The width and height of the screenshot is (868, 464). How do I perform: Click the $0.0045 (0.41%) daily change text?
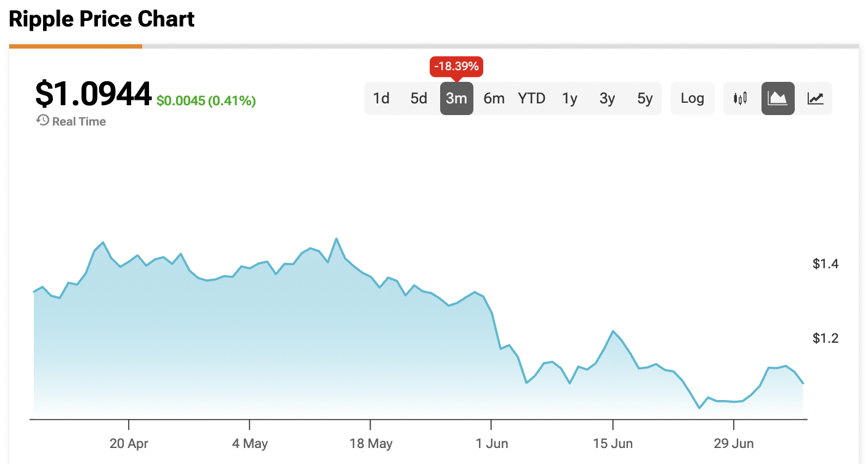tap(206, 101)
